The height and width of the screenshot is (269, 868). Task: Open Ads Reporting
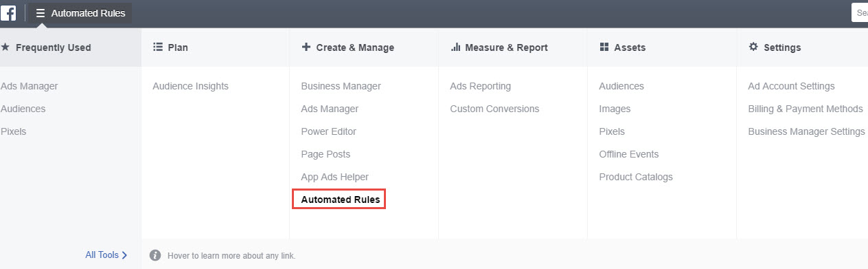pyautogui.click(x=480, y=86)
